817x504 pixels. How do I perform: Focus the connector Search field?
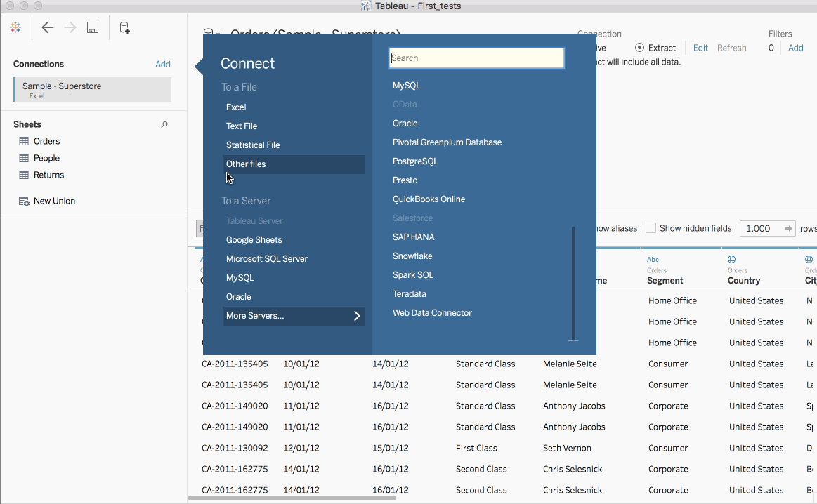click(477, 58)
